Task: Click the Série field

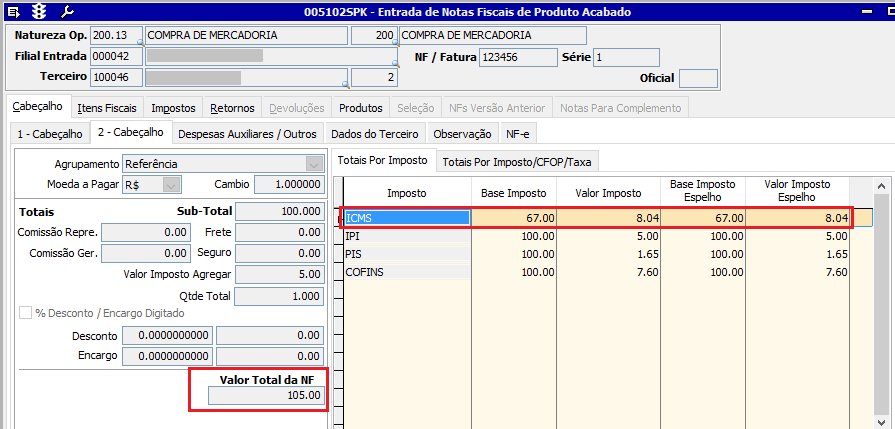Action: (627, 58)
